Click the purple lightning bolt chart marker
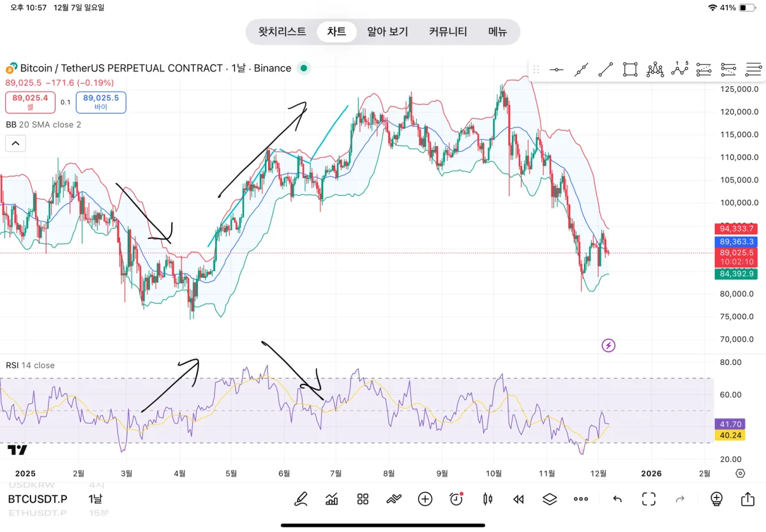The image size is (766, 532). point(608,346)
